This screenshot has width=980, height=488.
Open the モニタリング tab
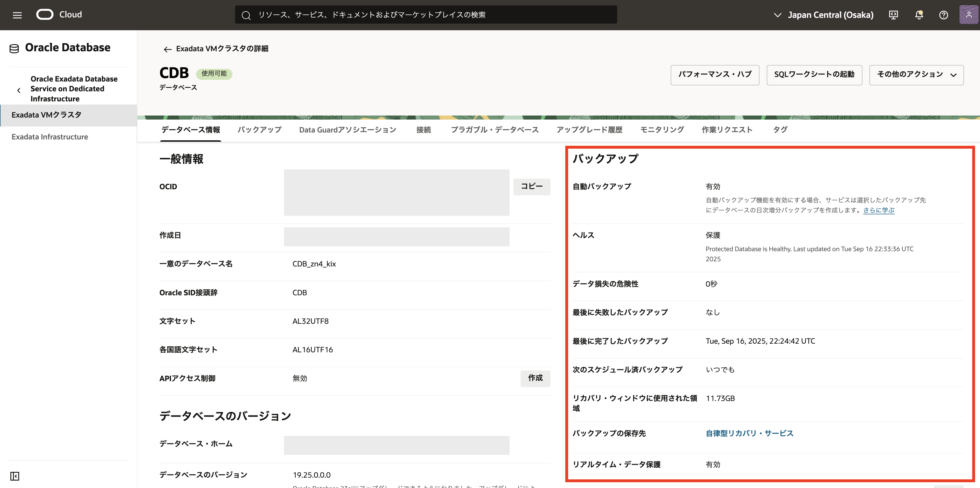coord(662,130)
